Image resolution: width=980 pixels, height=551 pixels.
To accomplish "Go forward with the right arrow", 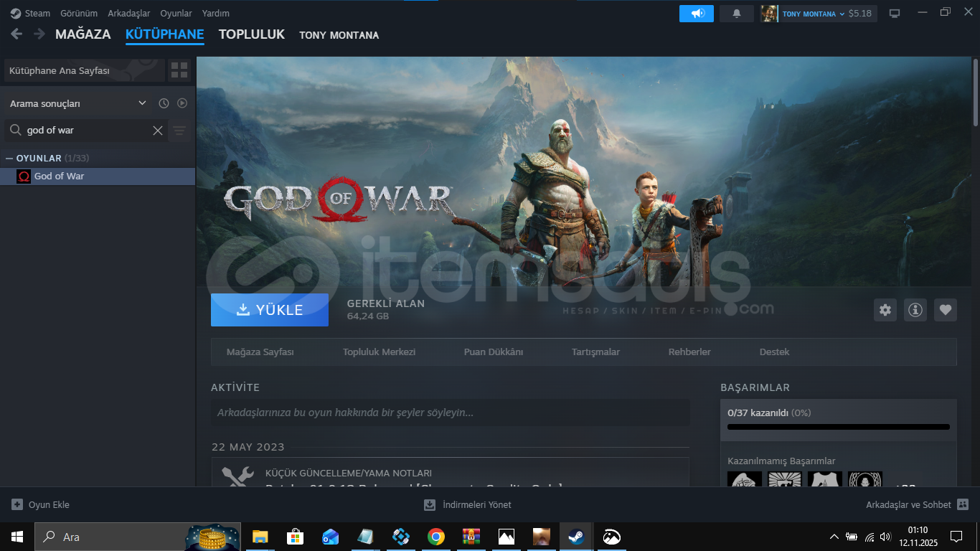I will pyautogui.click(x=39, y=34).
